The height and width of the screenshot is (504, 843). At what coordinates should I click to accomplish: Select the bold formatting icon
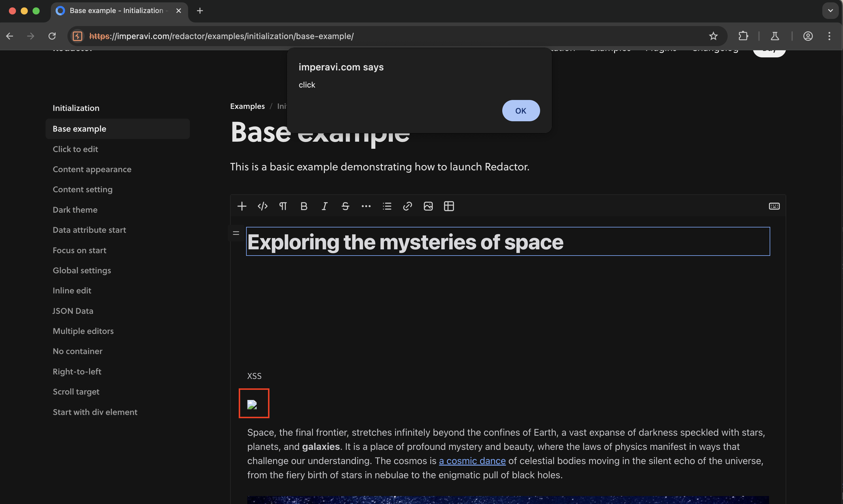tap(303, 206)
